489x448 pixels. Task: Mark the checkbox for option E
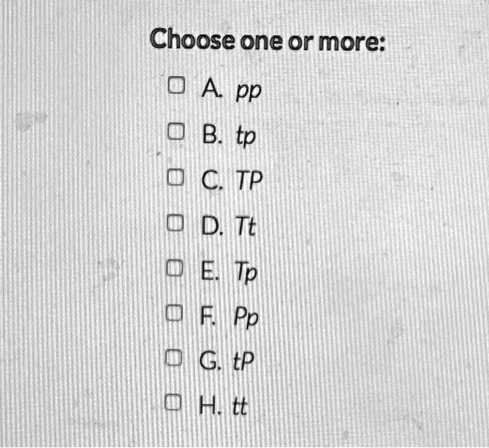[175, 268]
